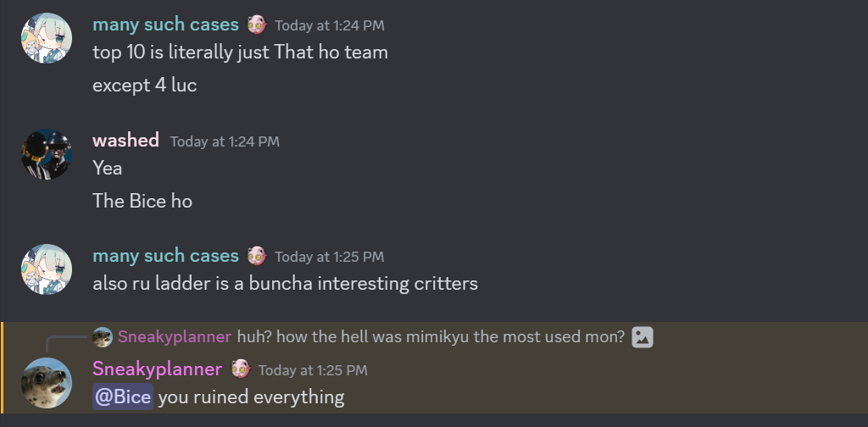Click role badge next to first many such cases
868x427 pixels.
pyautogui.click(x=257, y=25)
